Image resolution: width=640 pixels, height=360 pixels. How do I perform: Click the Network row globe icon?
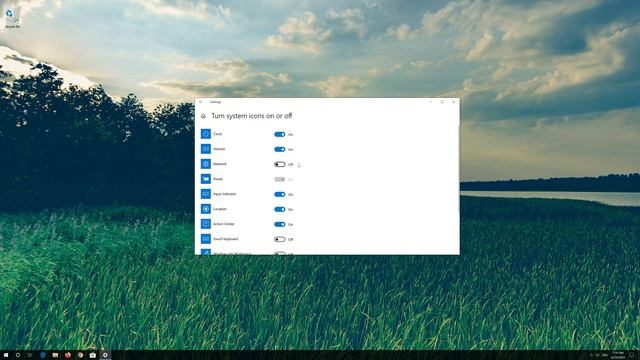(206, 164)
